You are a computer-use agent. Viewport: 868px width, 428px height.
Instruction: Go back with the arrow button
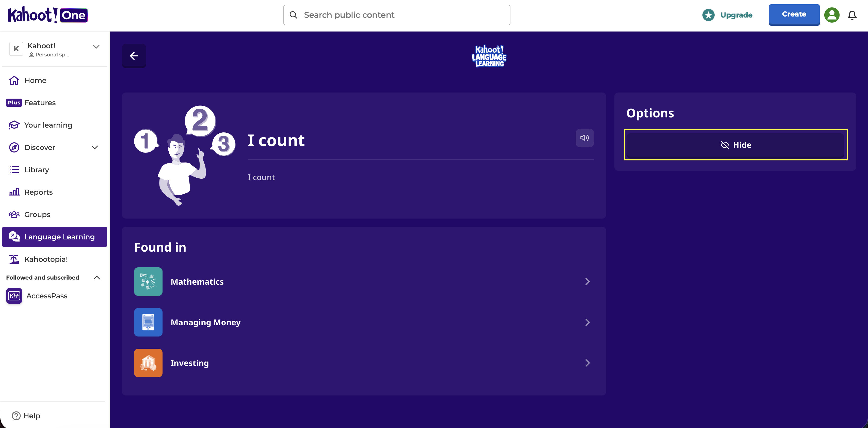pos(134,56)
